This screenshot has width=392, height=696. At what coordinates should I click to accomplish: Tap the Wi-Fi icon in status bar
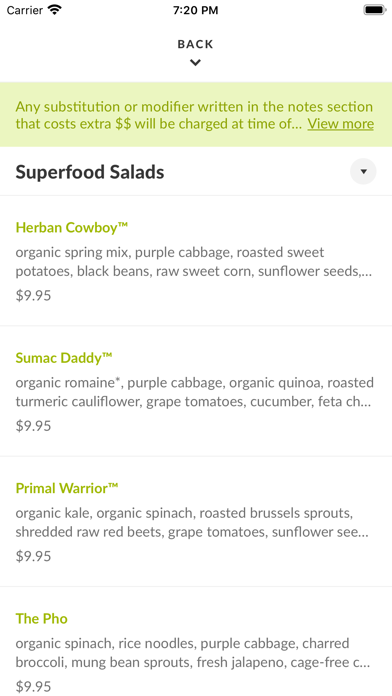[55, 10]
